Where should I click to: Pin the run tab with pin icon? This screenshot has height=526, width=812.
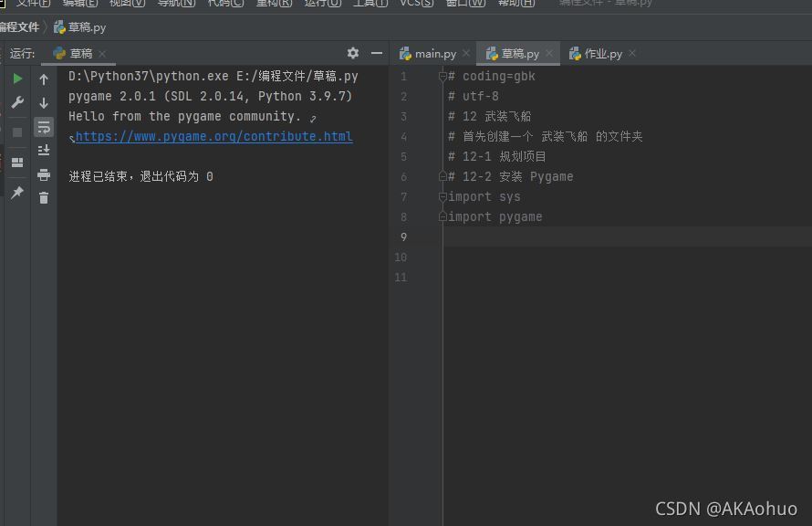click(17, 193)
